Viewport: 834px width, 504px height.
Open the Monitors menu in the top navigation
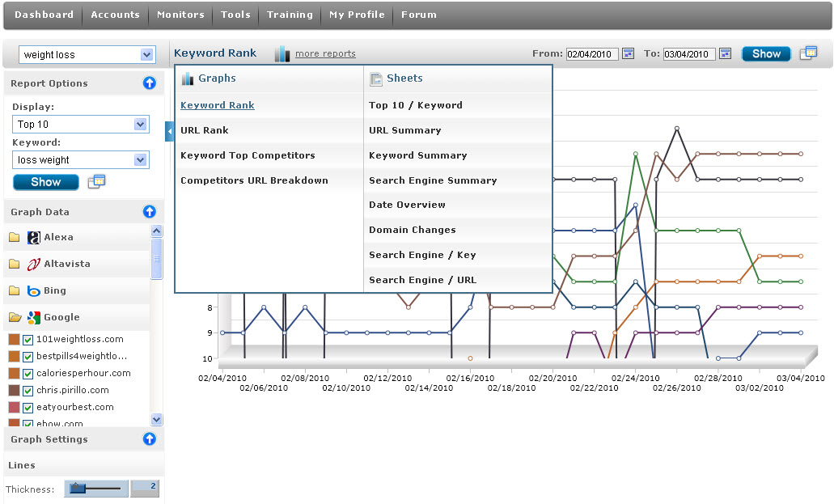click(180, 15)
